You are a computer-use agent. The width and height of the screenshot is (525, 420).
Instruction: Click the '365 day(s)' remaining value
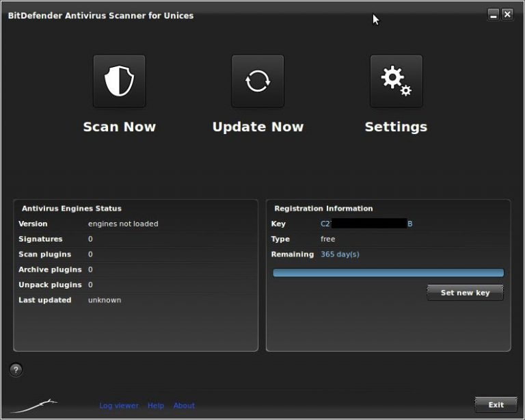point(340,254)
